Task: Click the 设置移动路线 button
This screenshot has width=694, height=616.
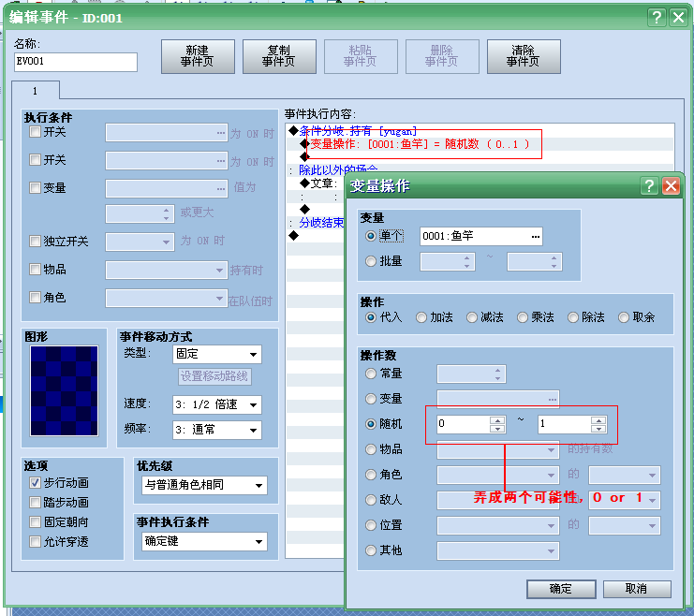Action: pos(214,376)
